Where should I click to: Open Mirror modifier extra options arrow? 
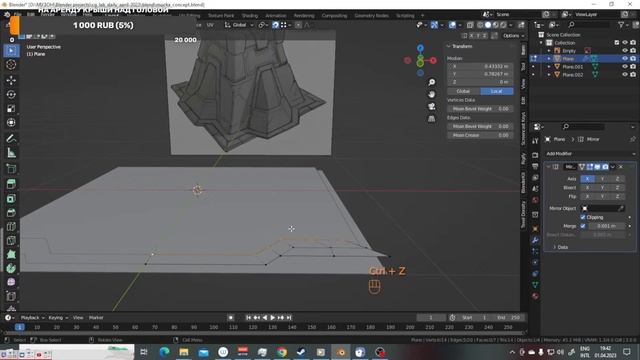(613, 167)
